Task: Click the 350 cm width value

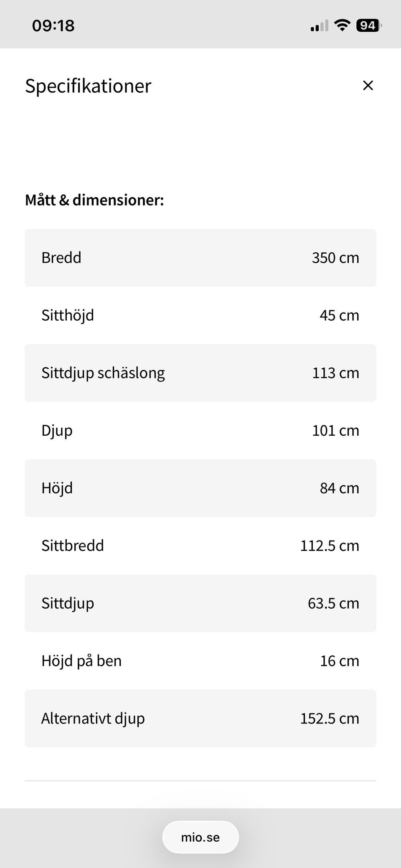Action: [335, 258]
